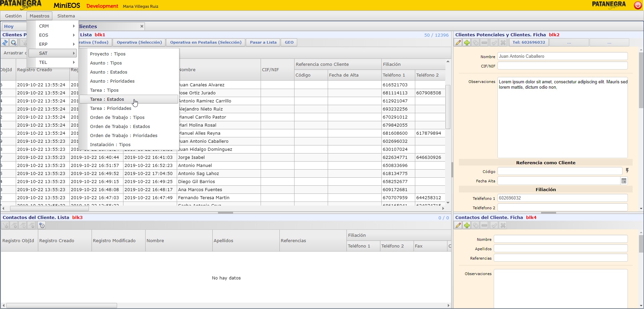Click the Observaciones text area in blk2
Image resolution: width=644 pixels, height=309 pixels.
pos(562,118)
